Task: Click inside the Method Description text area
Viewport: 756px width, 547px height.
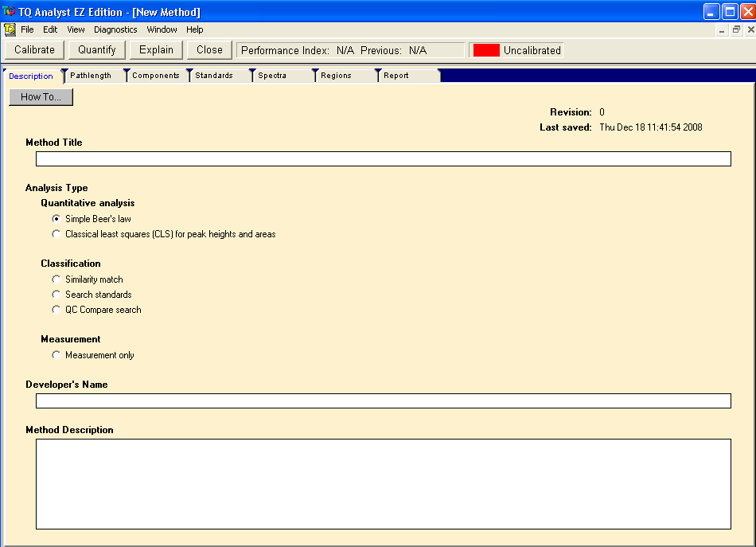Action: click(x=384, y=484)
